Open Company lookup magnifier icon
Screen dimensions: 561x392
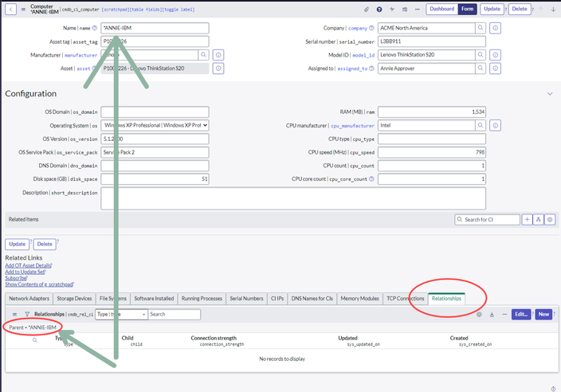pos(481,28)
